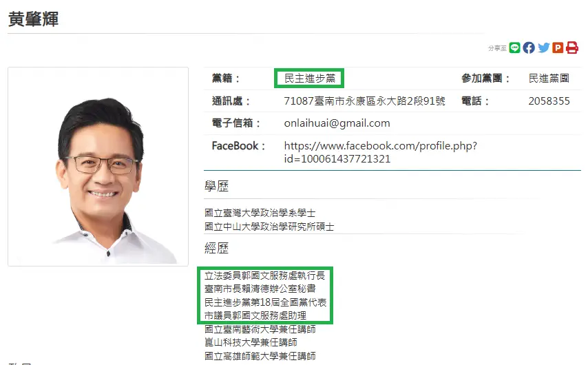The image size is (588, 365).
Task: Tweet this page with the Twitter icon
Action: [x=543, y=48]
